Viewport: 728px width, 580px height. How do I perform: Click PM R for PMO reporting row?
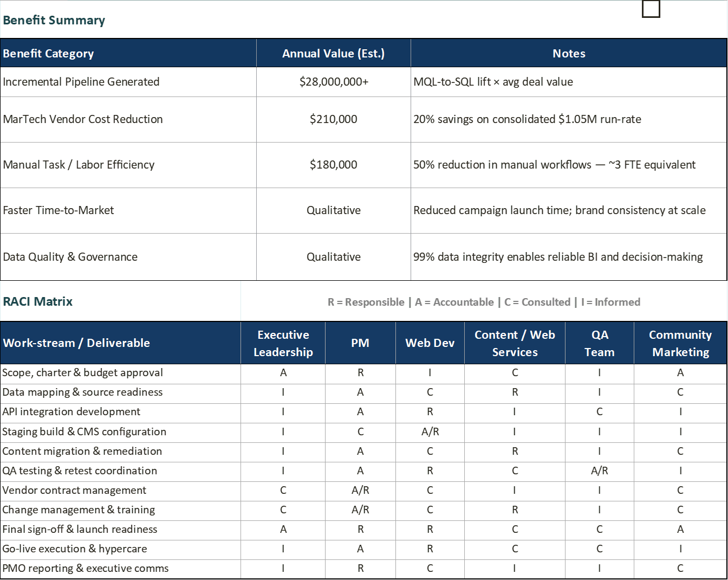tap(360, 569)
